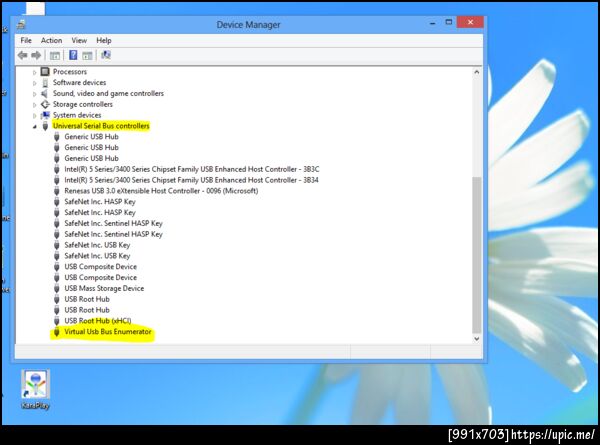Click the USB Mass Storage Device icon

point(57,289)
